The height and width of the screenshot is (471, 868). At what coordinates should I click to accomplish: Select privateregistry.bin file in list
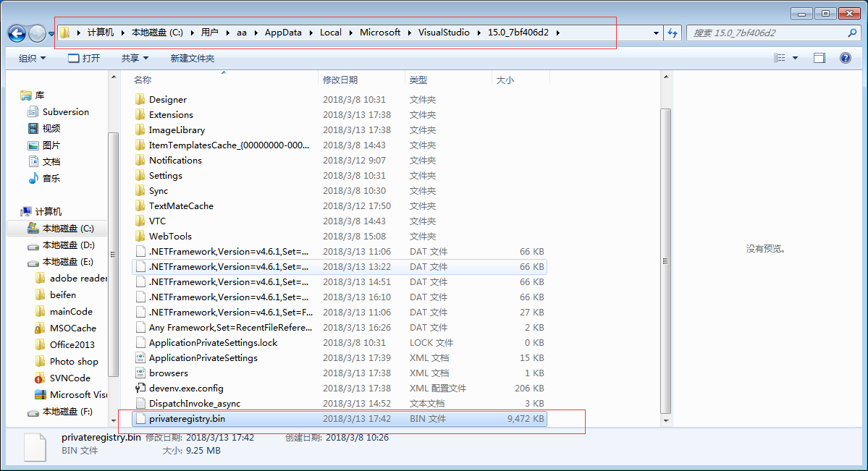pyautogui.click(x=340, y=419)
